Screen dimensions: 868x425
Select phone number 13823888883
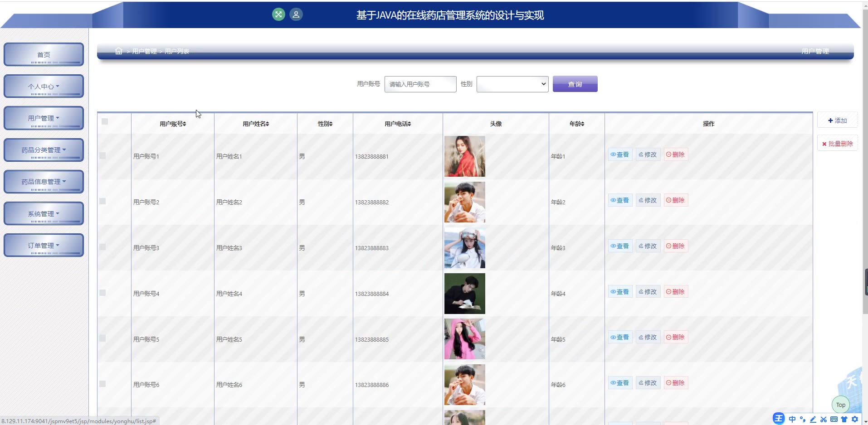click(372, 248)
